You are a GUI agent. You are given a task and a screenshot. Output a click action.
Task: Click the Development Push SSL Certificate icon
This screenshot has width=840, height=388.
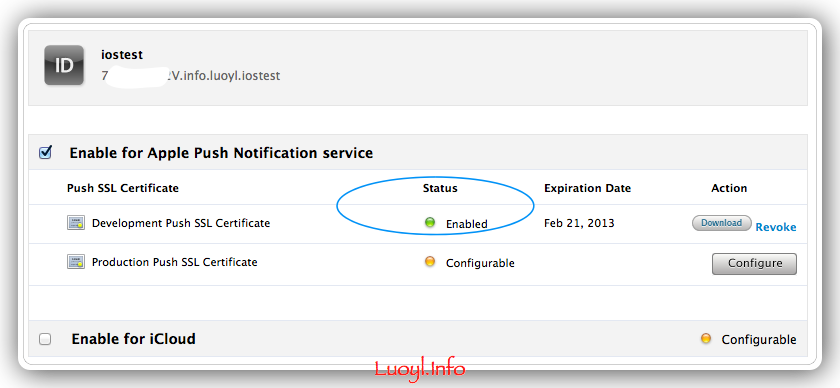[x=76, y=223]
